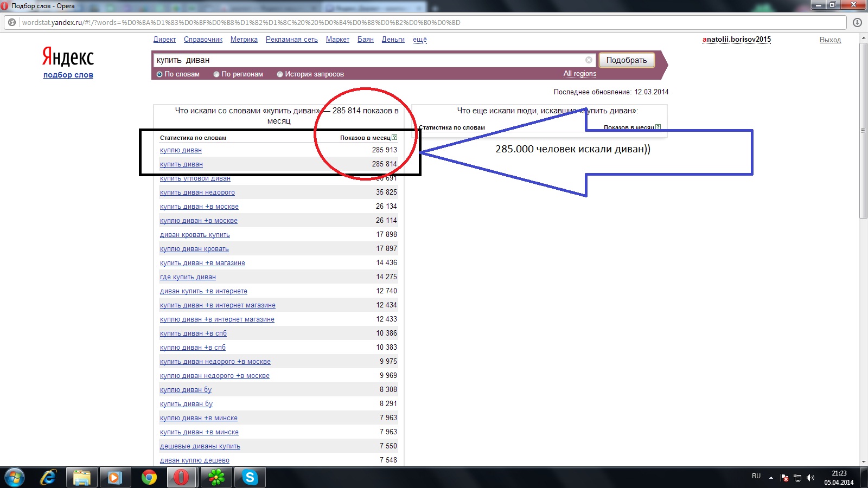This screenshot has height=488, width=868.
Task: Open Skype from the taskbar
Action: 250,477
